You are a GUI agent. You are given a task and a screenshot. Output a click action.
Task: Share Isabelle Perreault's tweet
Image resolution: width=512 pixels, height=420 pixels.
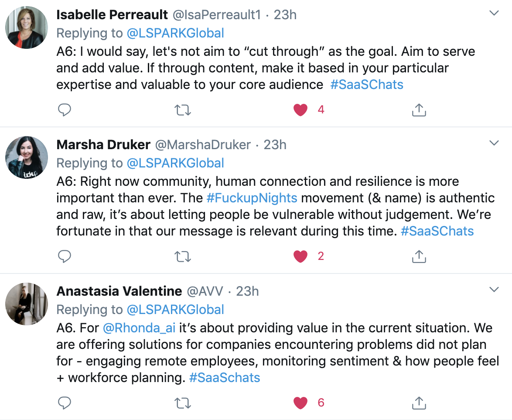[419, 110]
